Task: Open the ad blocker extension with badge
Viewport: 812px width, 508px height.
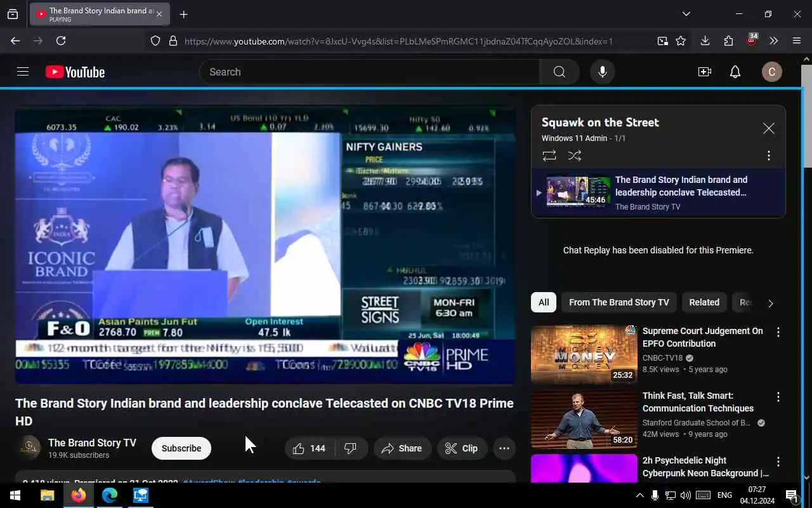Action: [x=752, y=40]
